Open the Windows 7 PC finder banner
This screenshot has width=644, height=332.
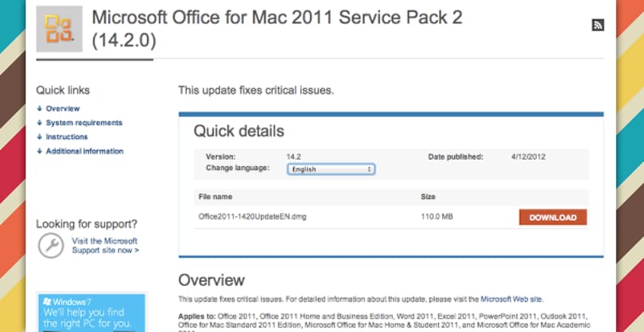point(92,312)
